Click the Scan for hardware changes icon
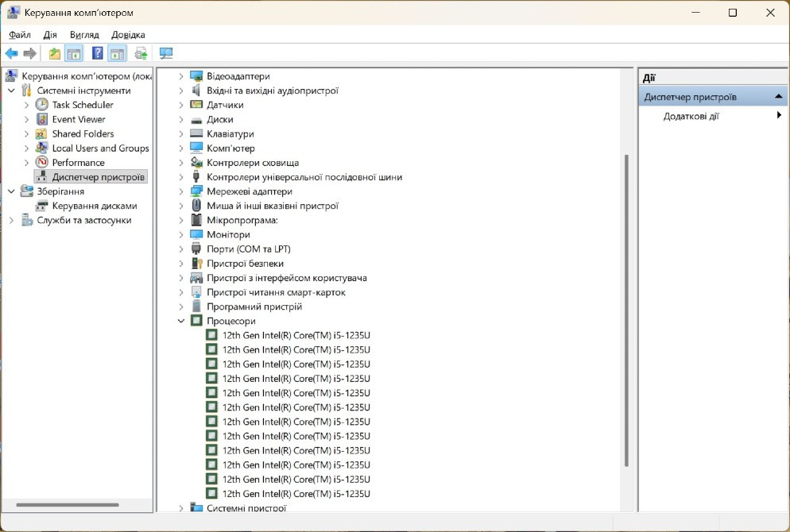 166,53
